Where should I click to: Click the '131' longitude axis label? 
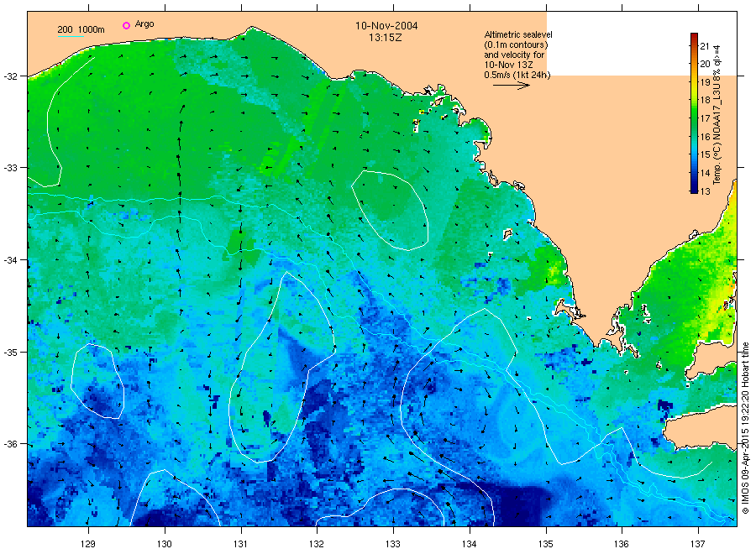[x=240, y=544]
